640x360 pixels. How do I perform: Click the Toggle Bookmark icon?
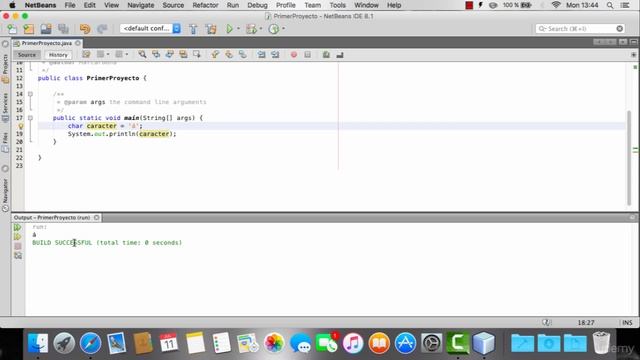(x=242, y=54)
